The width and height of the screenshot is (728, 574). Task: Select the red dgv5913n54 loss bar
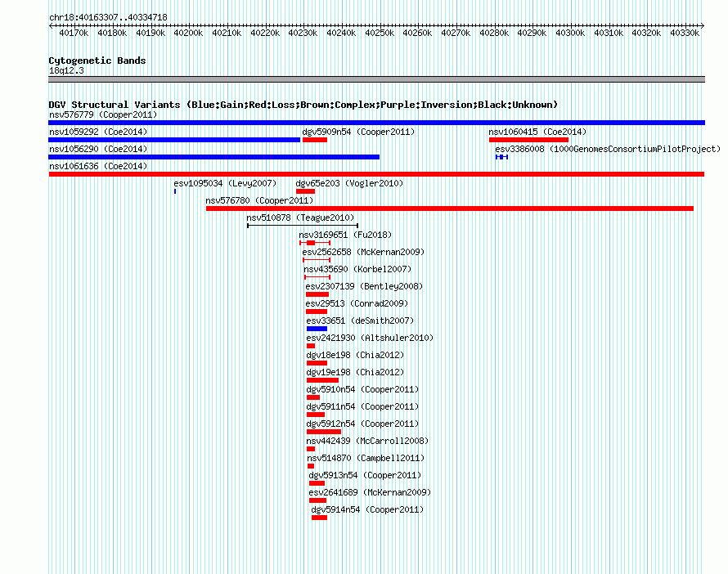317,483
